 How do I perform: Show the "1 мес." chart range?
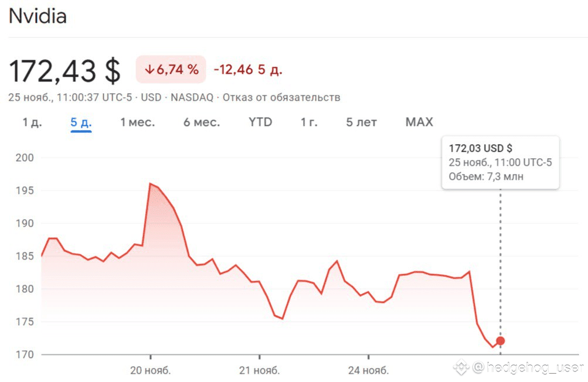coord(137,122)
